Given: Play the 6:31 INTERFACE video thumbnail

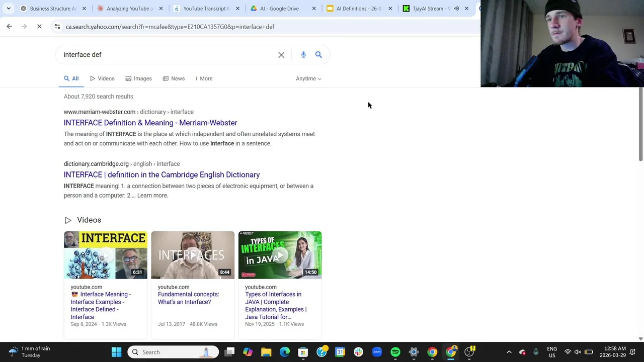Looking at the screenshot, I should tap(106, 255).
